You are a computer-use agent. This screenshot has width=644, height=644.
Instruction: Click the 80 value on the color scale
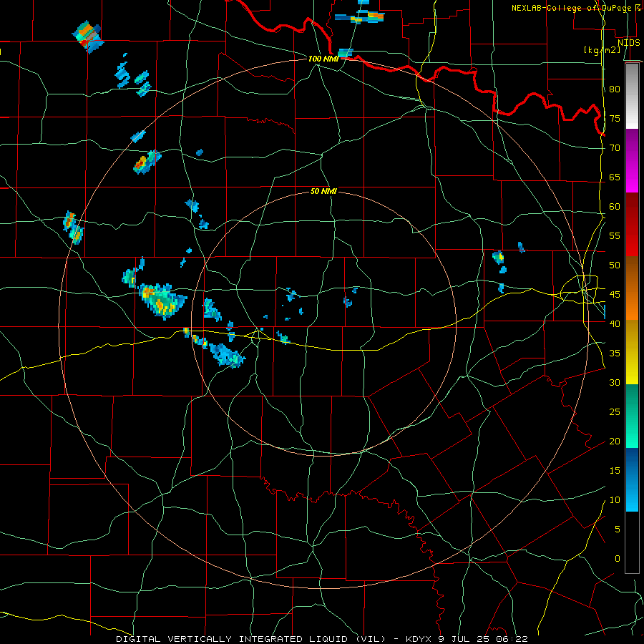615,89
